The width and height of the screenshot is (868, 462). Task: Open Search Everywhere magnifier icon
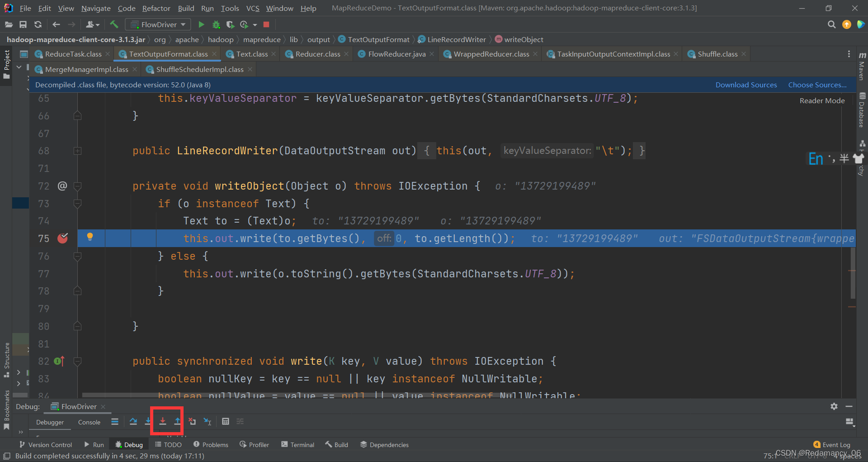pyautogui.click(x=831, y=24)
